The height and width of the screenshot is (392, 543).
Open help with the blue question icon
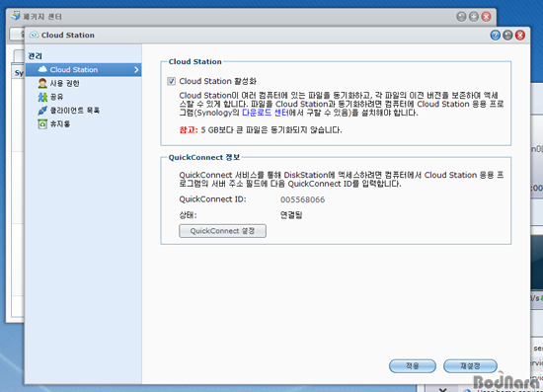(x=496, y=35)
